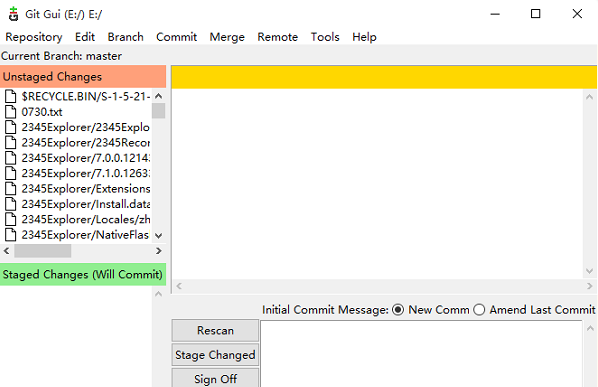598x387 pixels.
Task: Select the 0730.txt file name
Action: [x=42, y=112]
